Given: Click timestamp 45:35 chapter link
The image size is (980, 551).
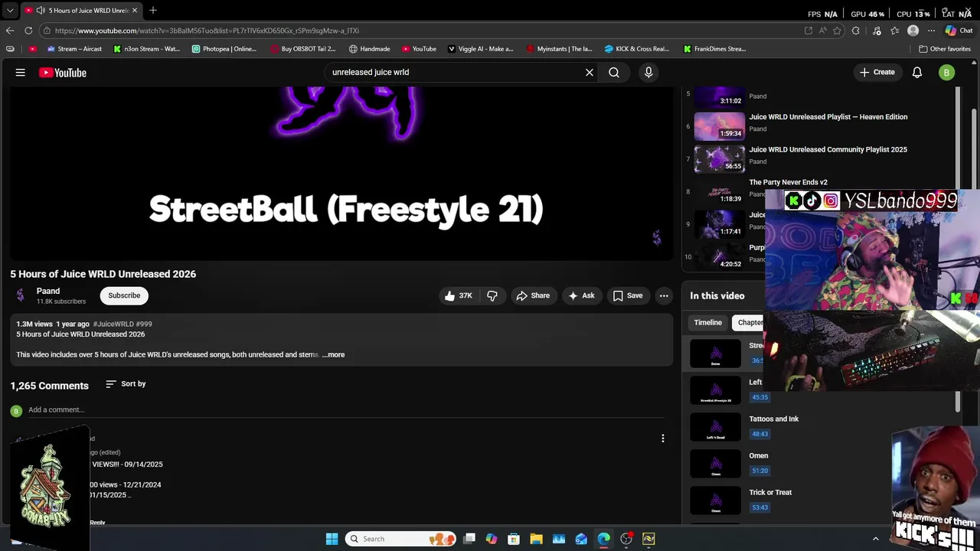Looking at the screenshot, I should 759,397.
